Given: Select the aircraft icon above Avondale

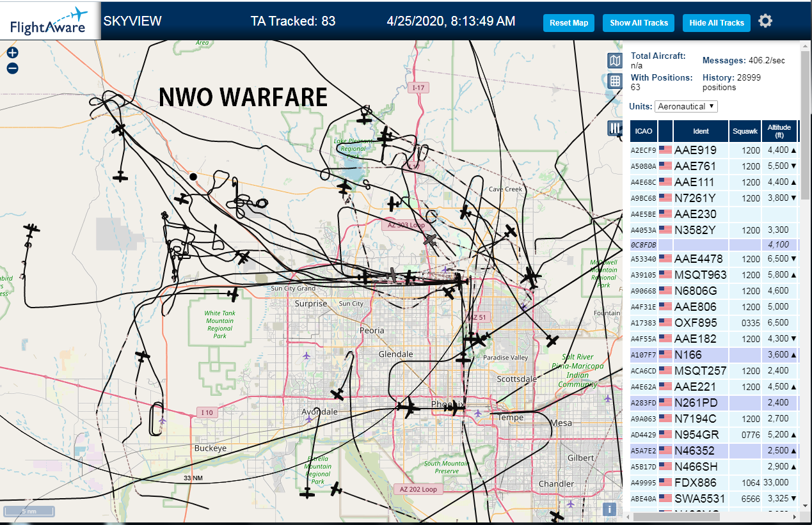Looking at the screenshot, I should (337, 394).
